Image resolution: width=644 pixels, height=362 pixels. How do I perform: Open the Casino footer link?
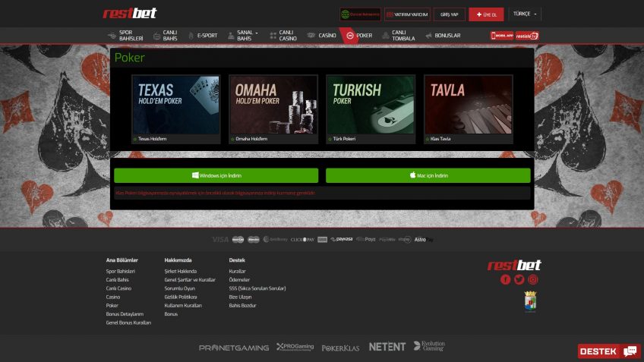(x=113, y=297)
